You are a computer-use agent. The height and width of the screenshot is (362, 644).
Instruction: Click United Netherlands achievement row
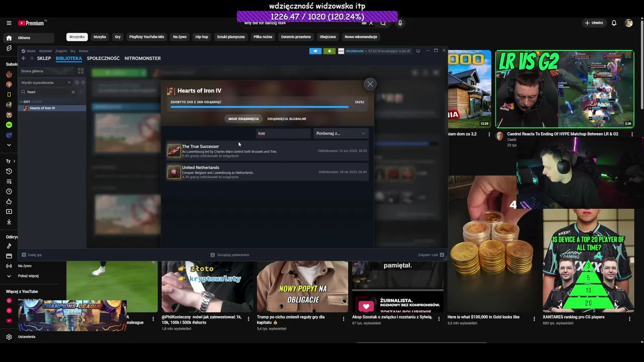coord(267,172)
